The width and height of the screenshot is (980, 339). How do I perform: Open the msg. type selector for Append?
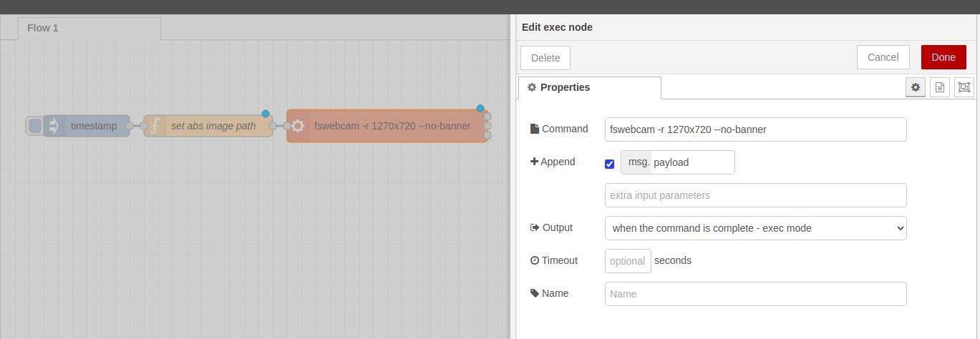[636, 162]
